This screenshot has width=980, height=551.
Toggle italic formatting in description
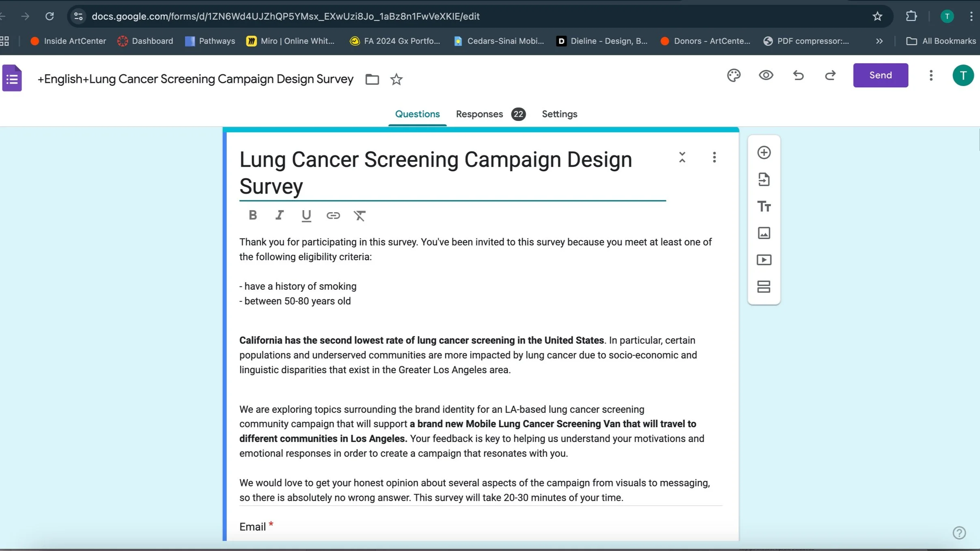pos(279,215)
